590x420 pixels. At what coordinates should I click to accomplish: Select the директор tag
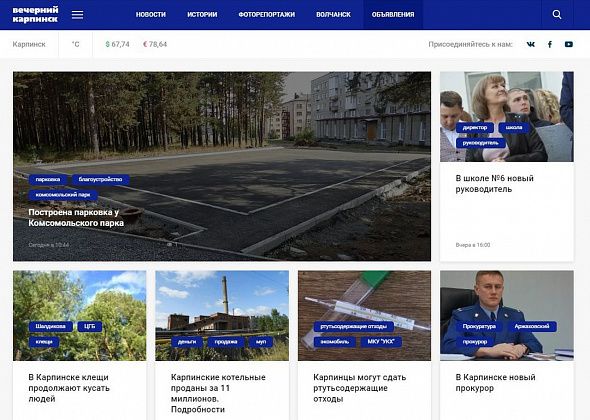(x=474, y=128)
